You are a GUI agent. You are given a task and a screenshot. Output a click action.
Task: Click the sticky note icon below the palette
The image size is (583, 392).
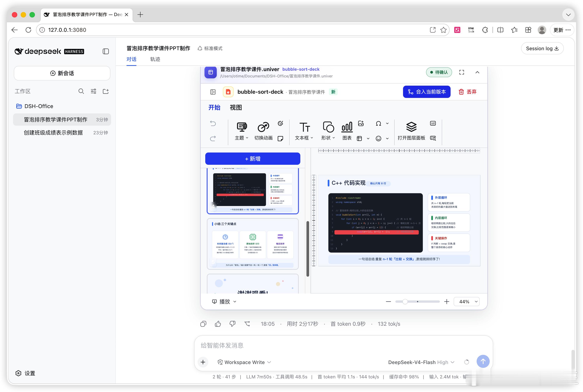[x=280, y=138]
